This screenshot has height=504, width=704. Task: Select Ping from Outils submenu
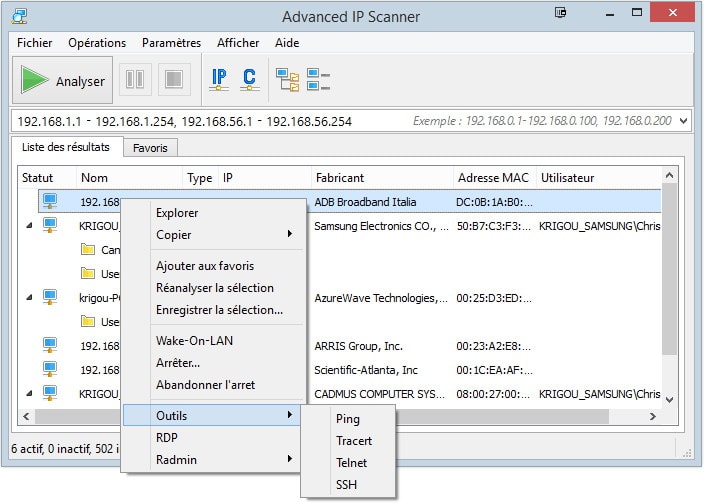tap(348, 419)
